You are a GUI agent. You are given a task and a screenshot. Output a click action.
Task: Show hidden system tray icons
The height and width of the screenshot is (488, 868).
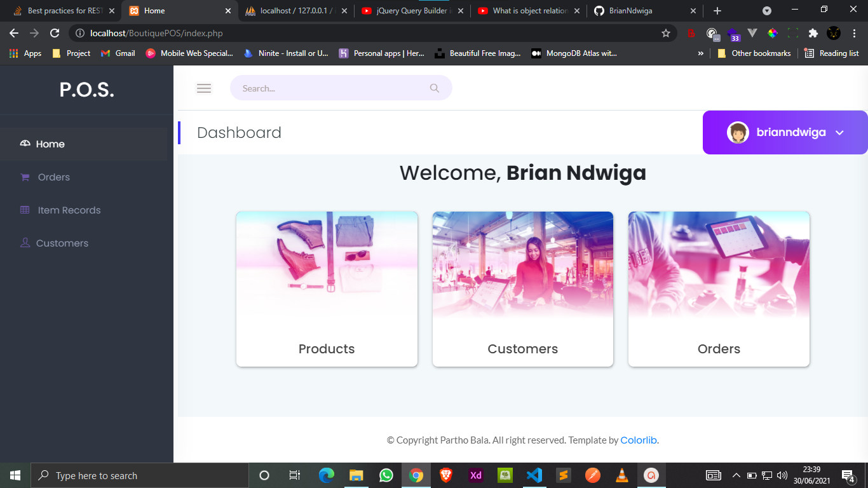point(736,475)
